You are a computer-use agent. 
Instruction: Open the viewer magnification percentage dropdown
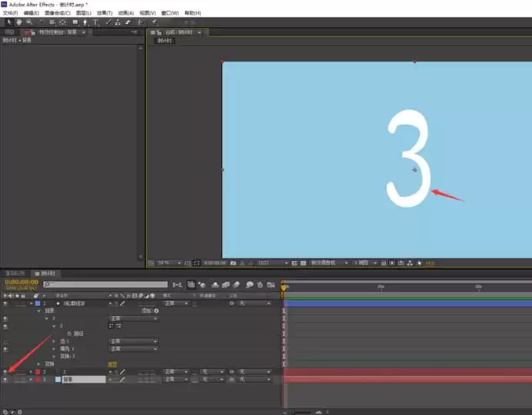(x=170, y=263)
